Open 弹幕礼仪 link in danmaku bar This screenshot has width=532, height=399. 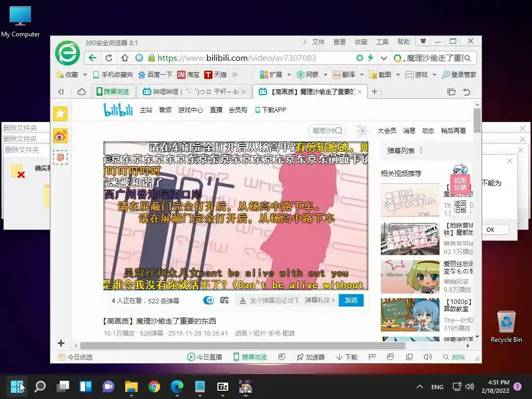[320, 300]
